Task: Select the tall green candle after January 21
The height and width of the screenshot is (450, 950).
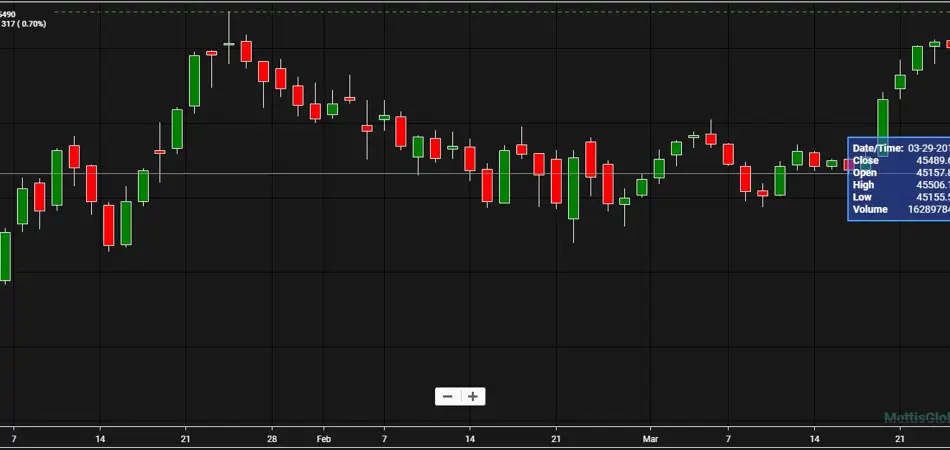Action: (194, 80)
